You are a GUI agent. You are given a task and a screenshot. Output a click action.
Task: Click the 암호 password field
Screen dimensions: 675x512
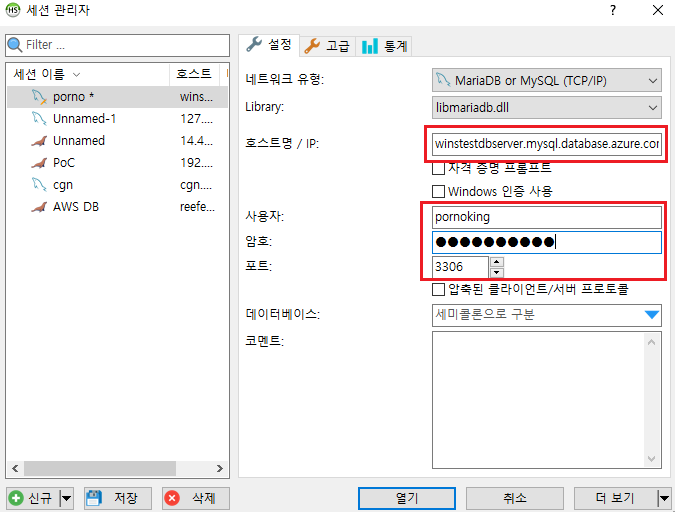[x=547, y=242]
